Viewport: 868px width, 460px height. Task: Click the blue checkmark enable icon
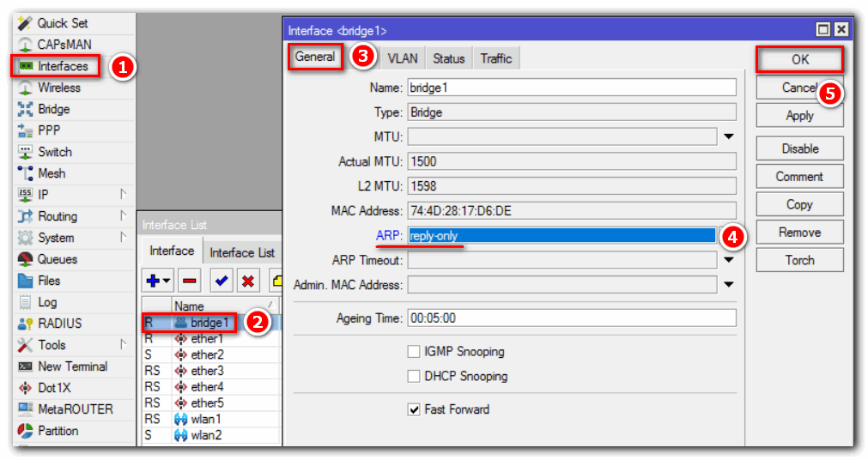tap(221, 281)
